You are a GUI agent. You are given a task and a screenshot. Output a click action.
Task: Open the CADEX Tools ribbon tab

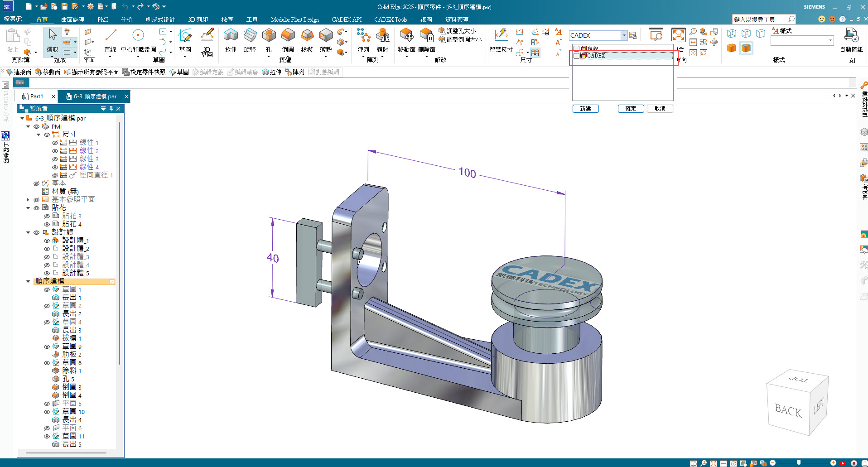[x=390, y=19]
